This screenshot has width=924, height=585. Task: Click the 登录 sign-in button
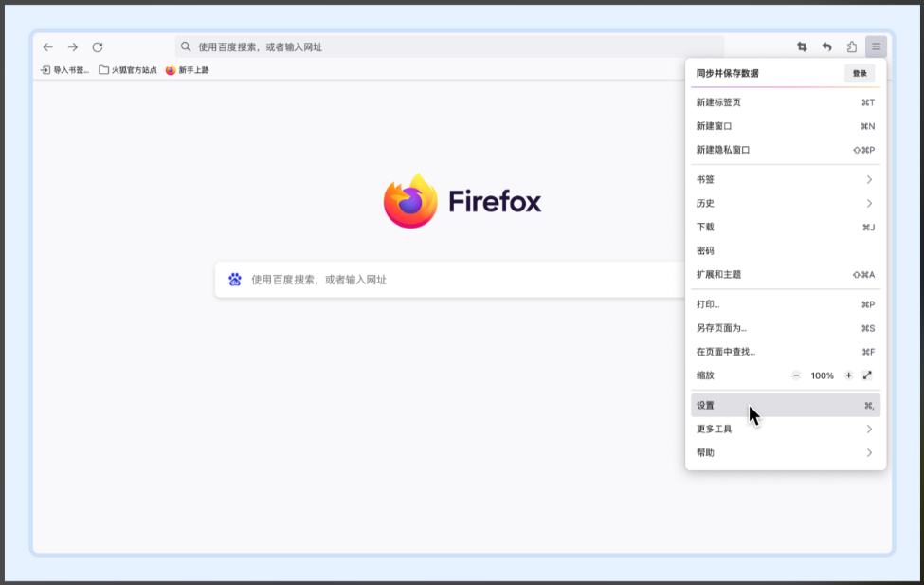860,73
